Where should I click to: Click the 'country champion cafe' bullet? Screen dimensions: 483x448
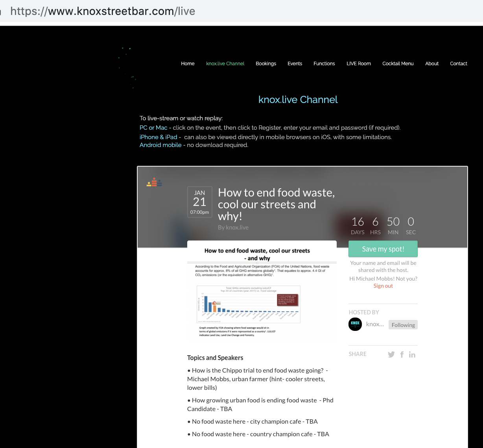258,434
